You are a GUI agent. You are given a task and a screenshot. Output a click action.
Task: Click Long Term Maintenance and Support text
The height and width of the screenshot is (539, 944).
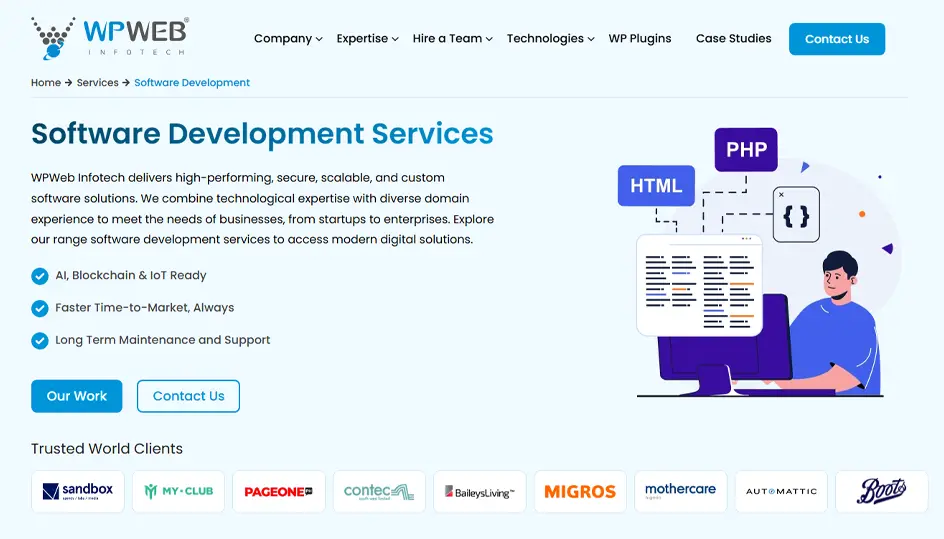point(163,340)
